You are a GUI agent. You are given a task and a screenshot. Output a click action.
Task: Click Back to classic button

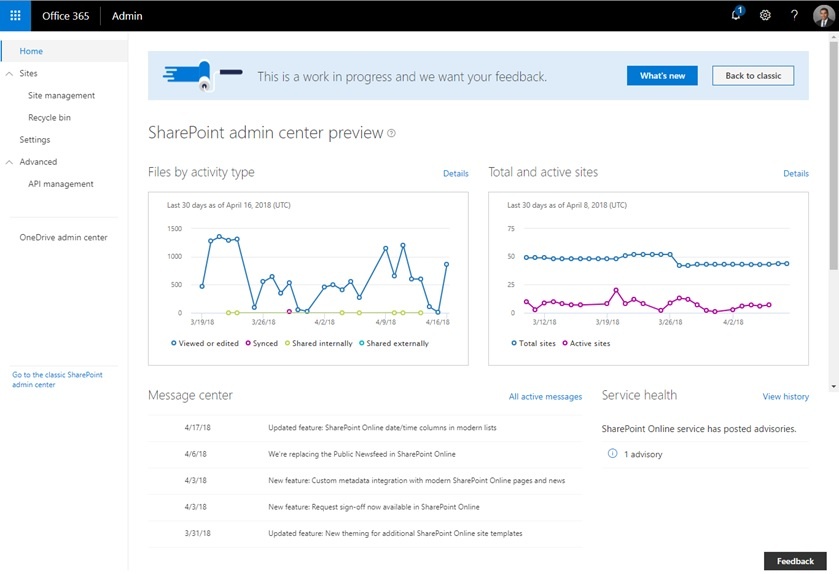pyautogui.click(x=753, y=76)
